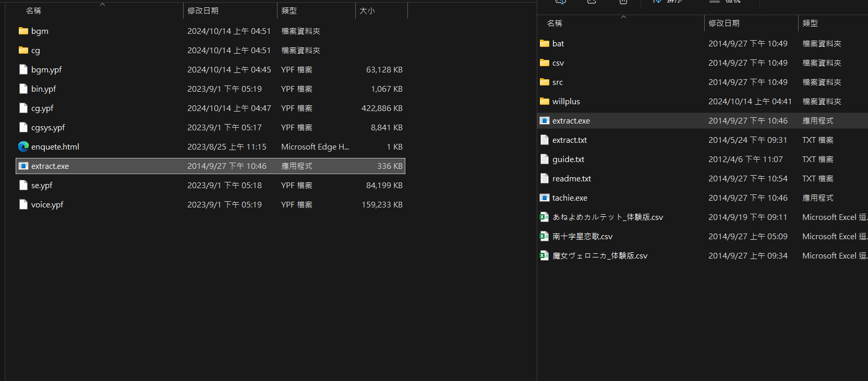Select the extract.txt file name

click(569, 140)
